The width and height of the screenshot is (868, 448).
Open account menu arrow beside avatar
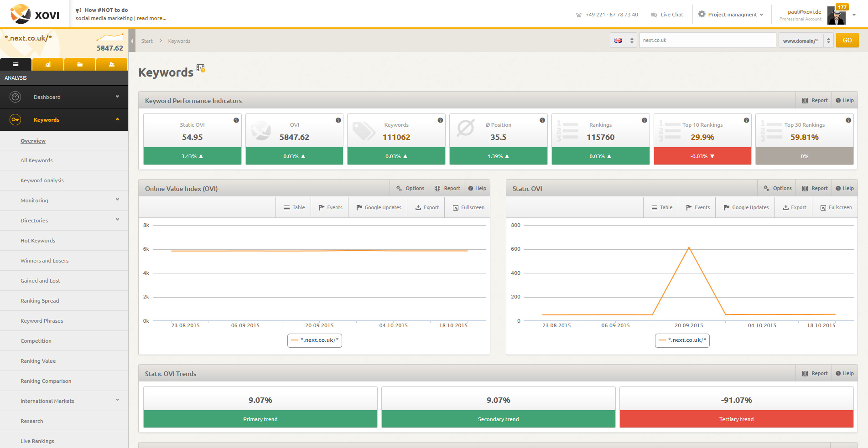854,15
